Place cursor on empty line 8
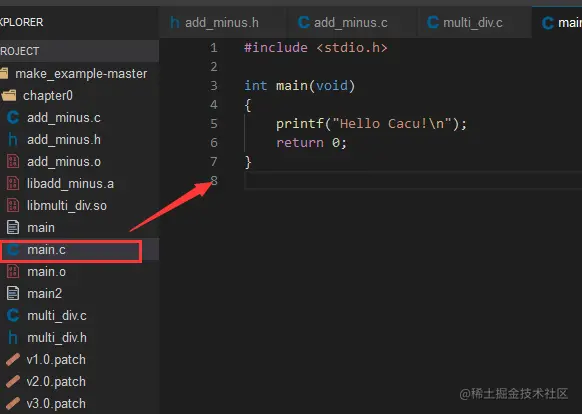Image resolution: width=582 pixels, height=414 pixels. (x=413, y=181)
